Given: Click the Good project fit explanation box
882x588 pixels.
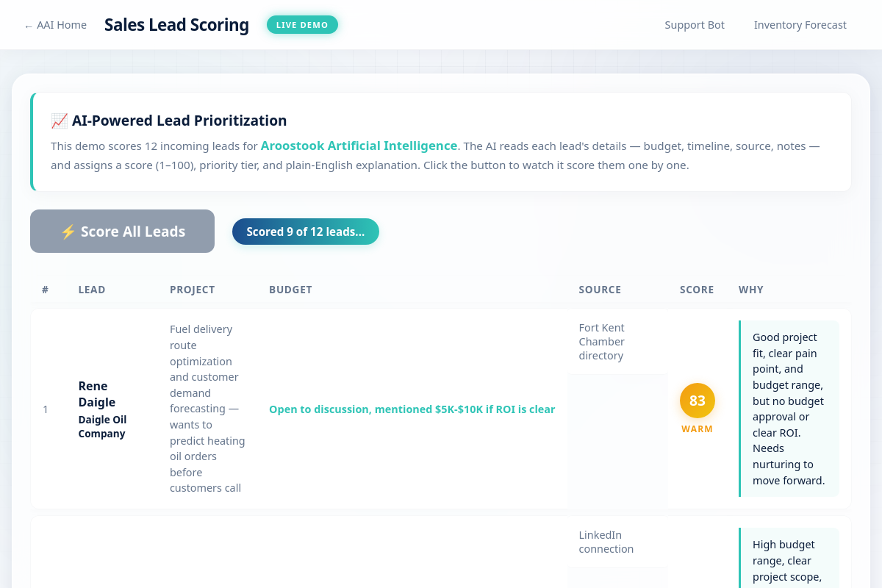Looking at the screenshot, I should click(x=789, y=409).
